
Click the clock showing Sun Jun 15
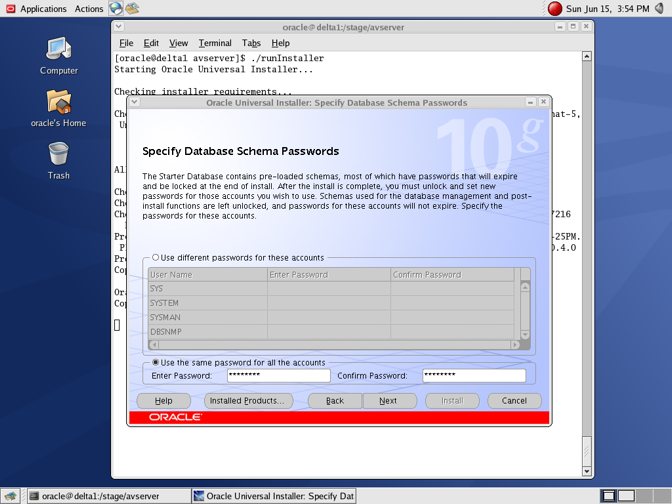[x=607, y=9]
